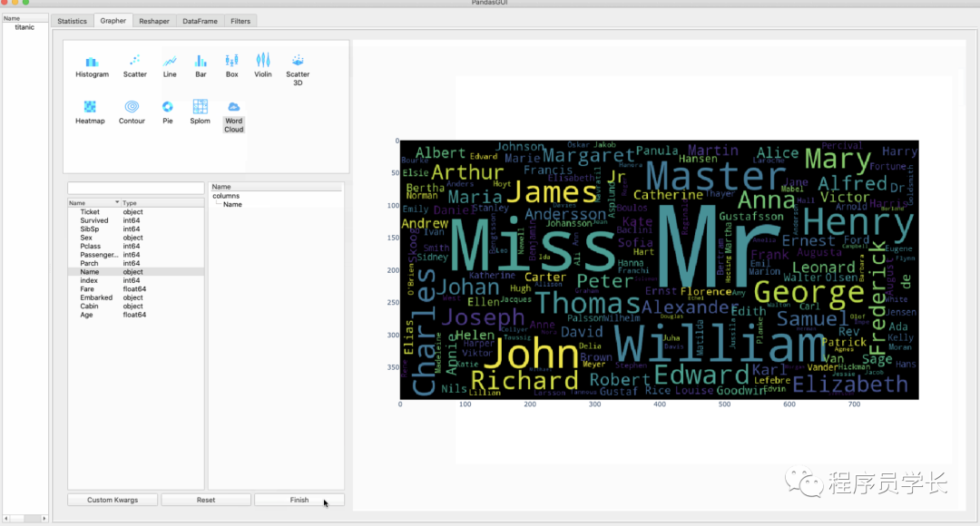The image size is (980, 526).
Task: Open the Filters tab
Action: pyautogui.click(x=240, y=21)
